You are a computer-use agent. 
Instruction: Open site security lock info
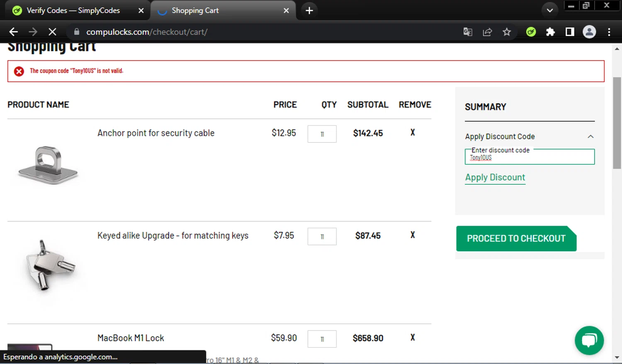click(77, 32)
